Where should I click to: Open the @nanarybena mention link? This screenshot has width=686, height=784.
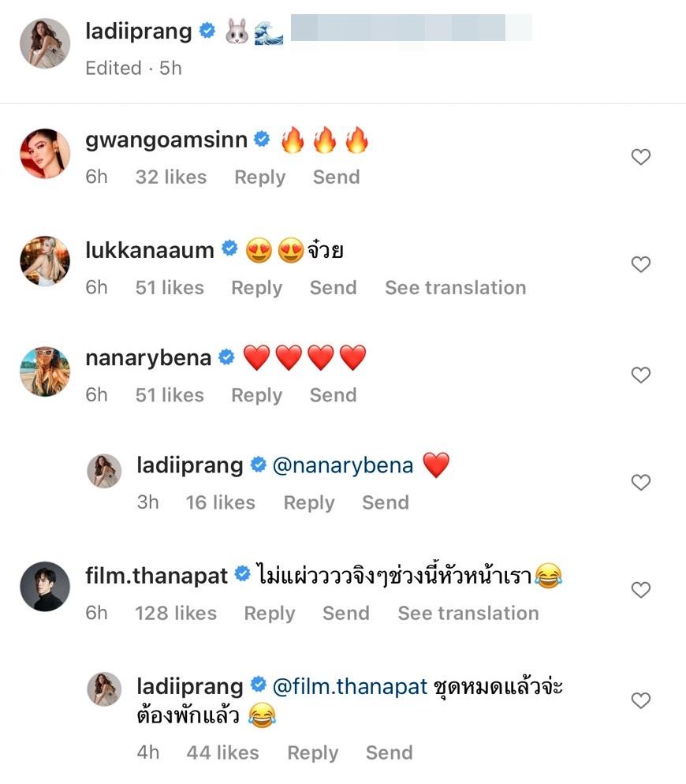coord(342,466)
